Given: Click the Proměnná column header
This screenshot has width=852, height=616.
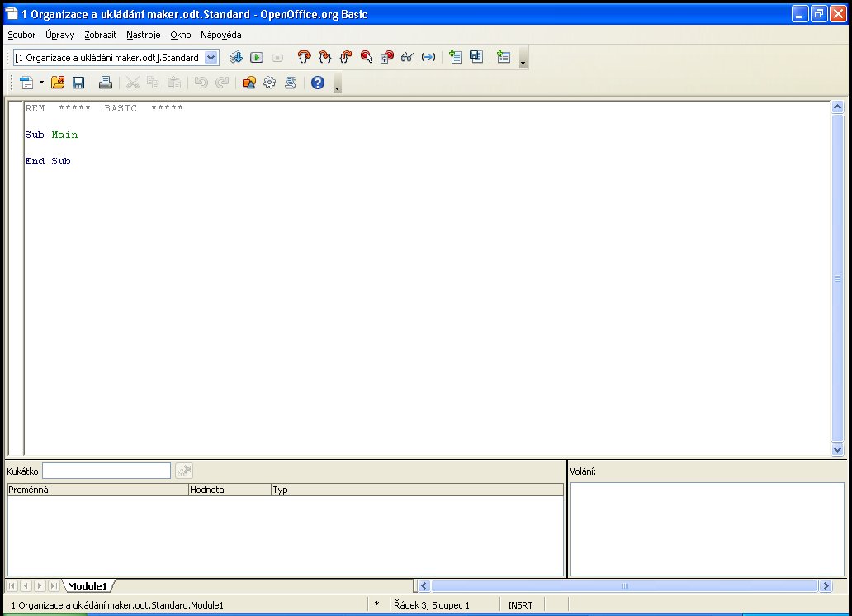Looking at the screenshot, I should click(97, 490).
